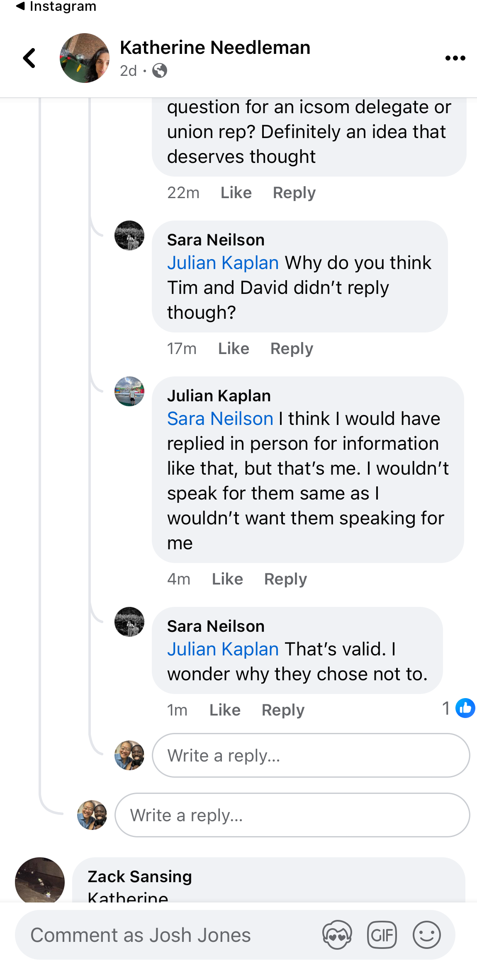Open Julian Kaplan mention in Sara's 17m comment
Image resolution: width=477 pixels, height=980 pixels.
(223, 263)
